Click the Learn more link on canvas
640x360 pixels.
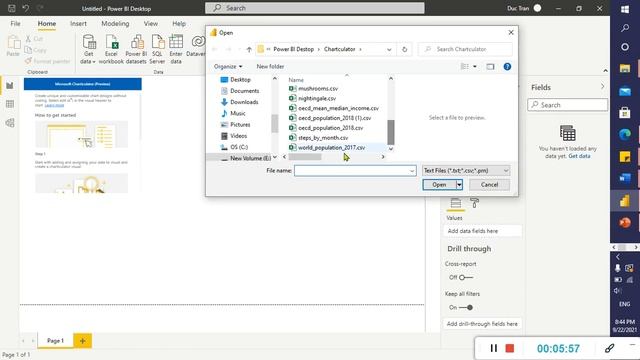pyautogui.click(x=54, y=105)
